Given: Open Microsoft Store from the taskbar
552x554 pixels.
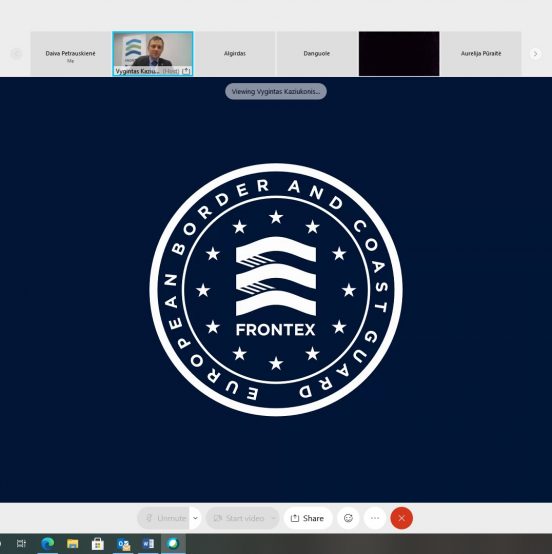Looking at the screenshot, I should pos(98,543).
